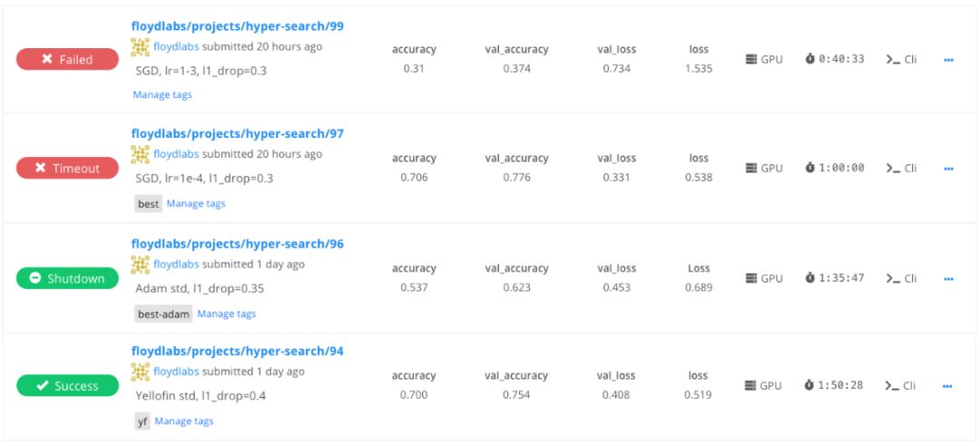
Task: Open the hyper-search/96 job link
Action: point(237,243)
